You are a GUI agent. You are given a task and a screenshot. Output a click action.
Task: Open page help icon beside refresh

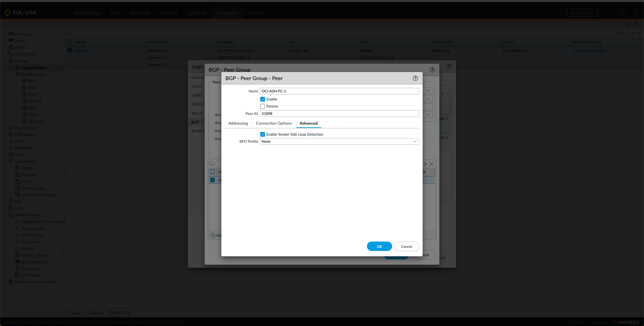click(x=635, y=24)
